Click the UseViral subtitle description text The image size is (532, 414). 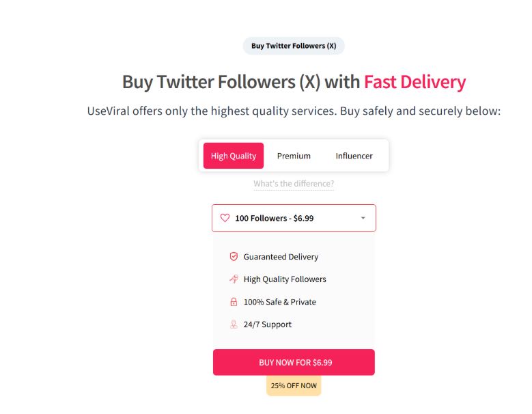coord(294,111)
